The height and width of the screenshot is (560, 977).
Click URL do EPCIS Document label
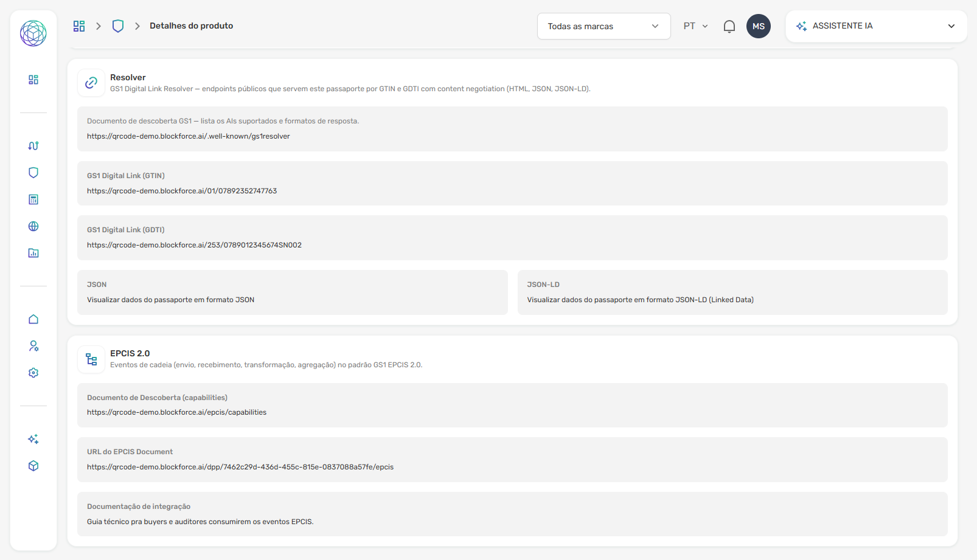(130, 452)
